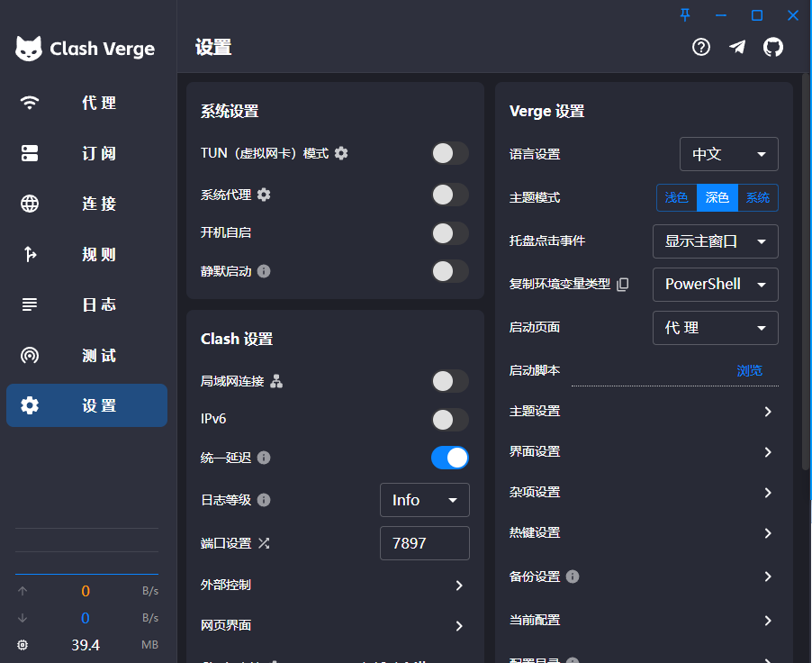Open tray click event dropdown 显示主窗口

[715, 241]
